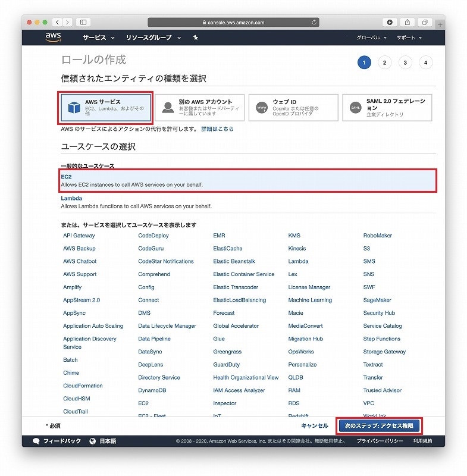Click the SAML federation icon
This screenshot has height=476, width=467.
[355, 108]
